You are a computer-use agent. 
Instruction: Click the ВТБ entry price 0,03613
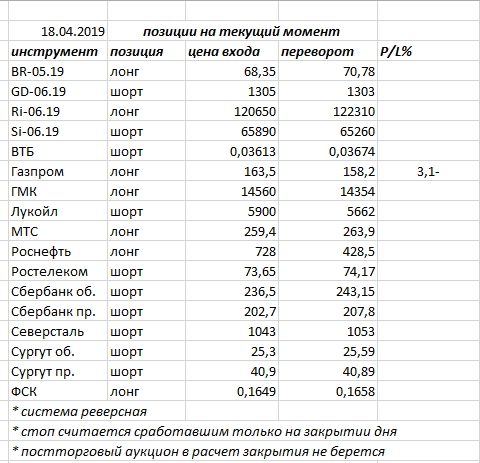tap(232, 151)
